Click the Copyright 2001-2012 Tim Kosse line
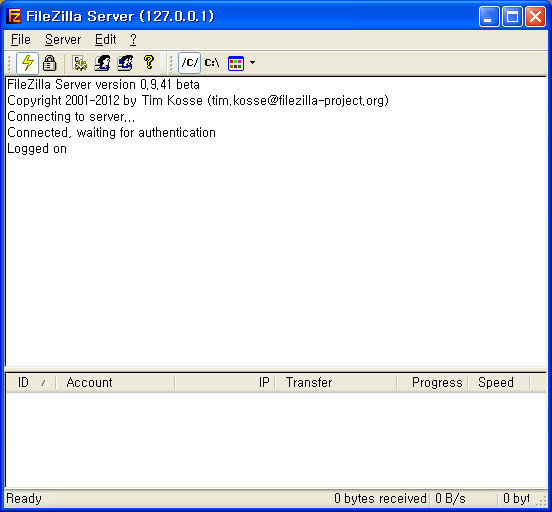552x512 pixels. (x=198, y=101)
